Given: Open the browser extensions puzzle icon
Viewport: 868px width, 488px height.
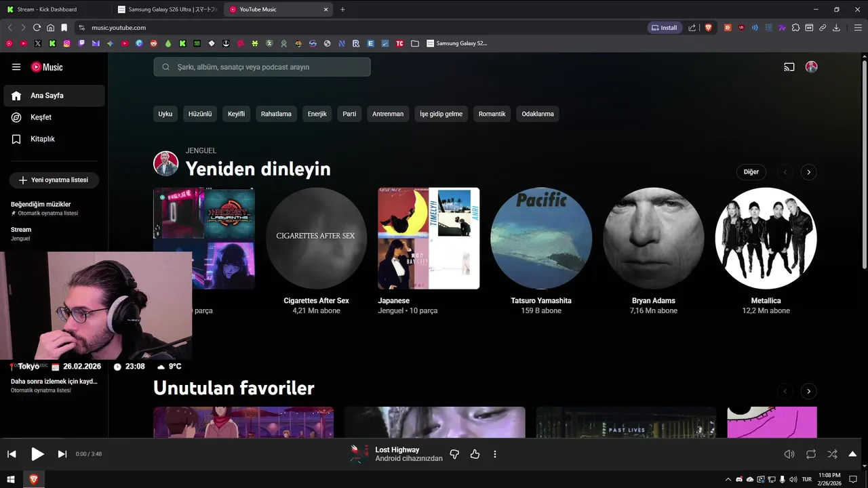Looking at the screenshot, I should (x=796, y=28).
